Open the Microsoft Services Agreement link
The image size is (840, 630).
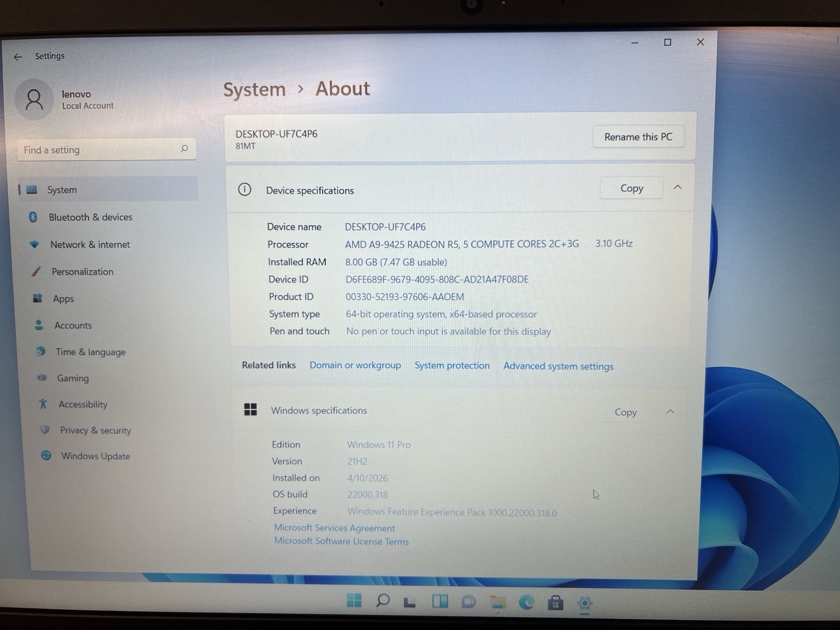point(334,528)
